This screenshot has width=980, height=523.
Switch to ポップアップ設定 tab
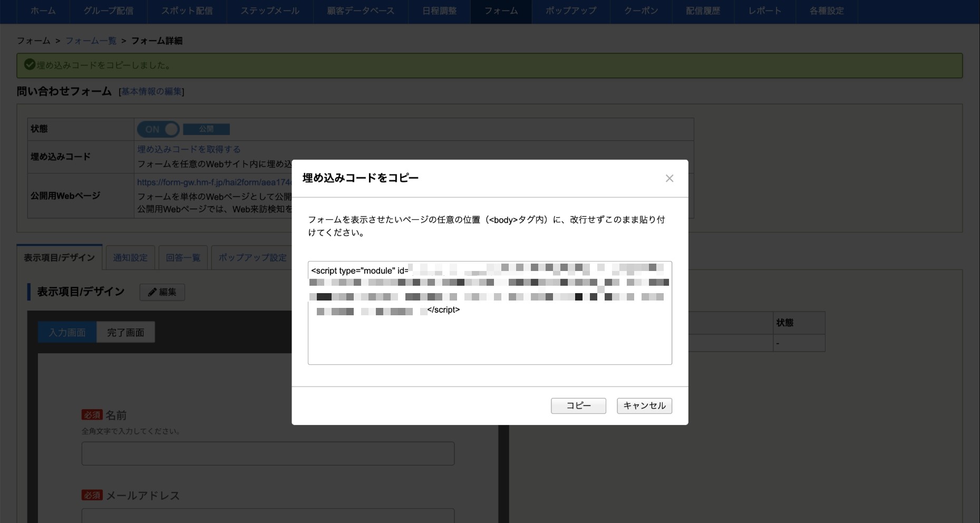point(252,258)
